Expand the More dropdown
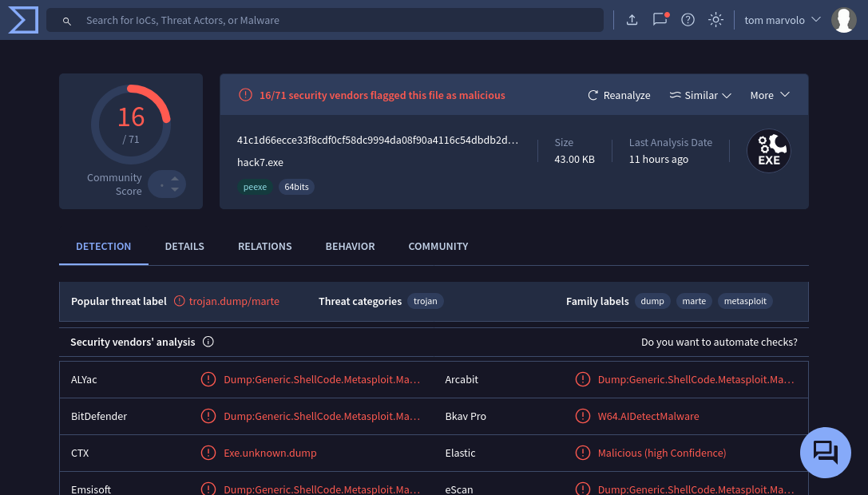The width and height of the screenshot is (868, 495). (x=770, y=95)
